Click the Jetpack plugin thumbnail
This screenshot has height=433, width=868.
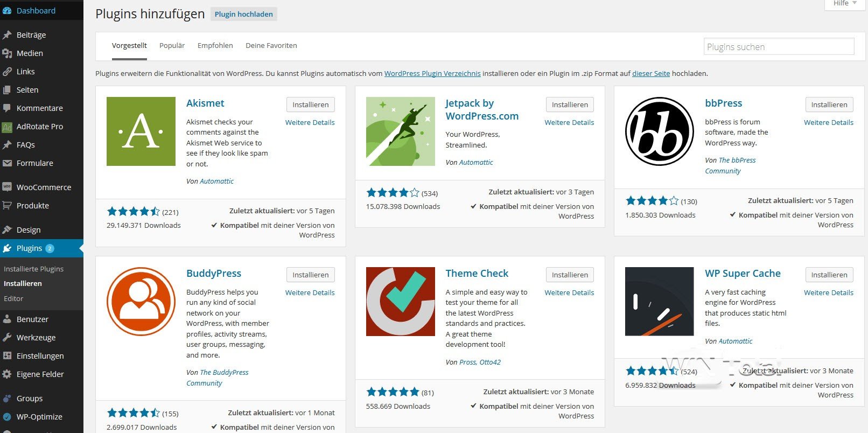point(401,131)
